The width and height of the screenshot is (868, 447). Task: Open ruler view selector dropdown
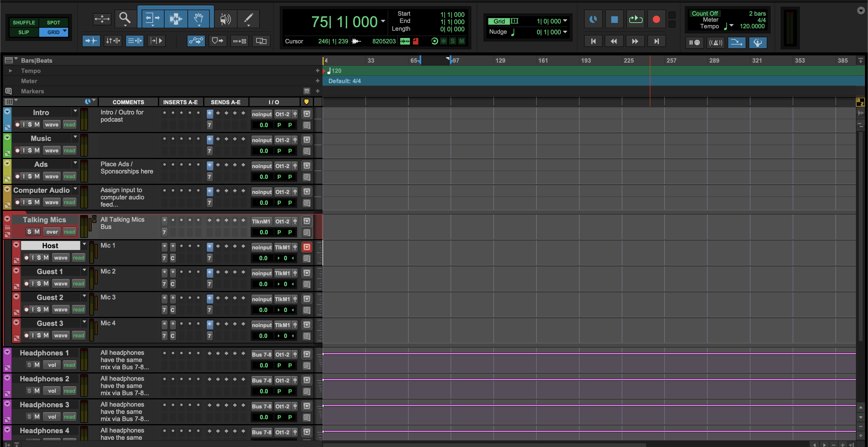click(11, 60)
